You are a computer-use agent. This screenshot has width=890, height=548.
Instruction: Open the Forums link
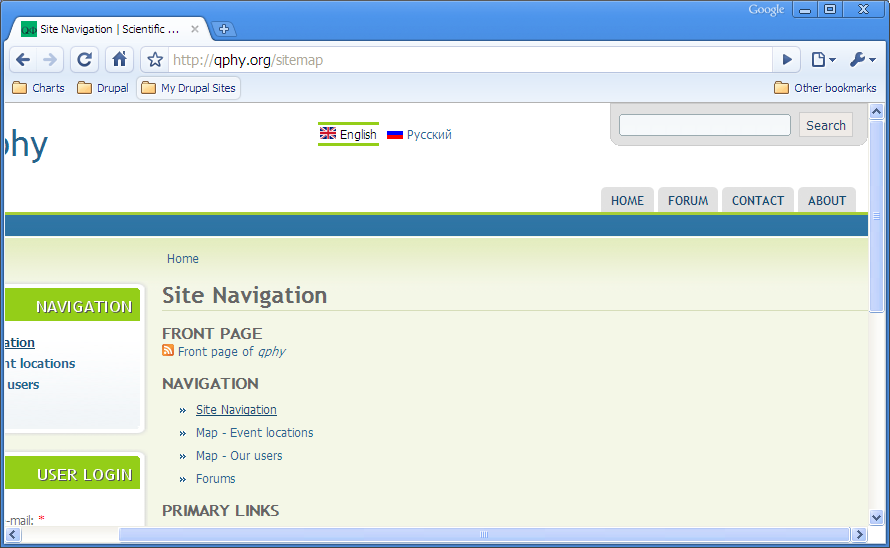pyautogui.click(x=215, y=479)
